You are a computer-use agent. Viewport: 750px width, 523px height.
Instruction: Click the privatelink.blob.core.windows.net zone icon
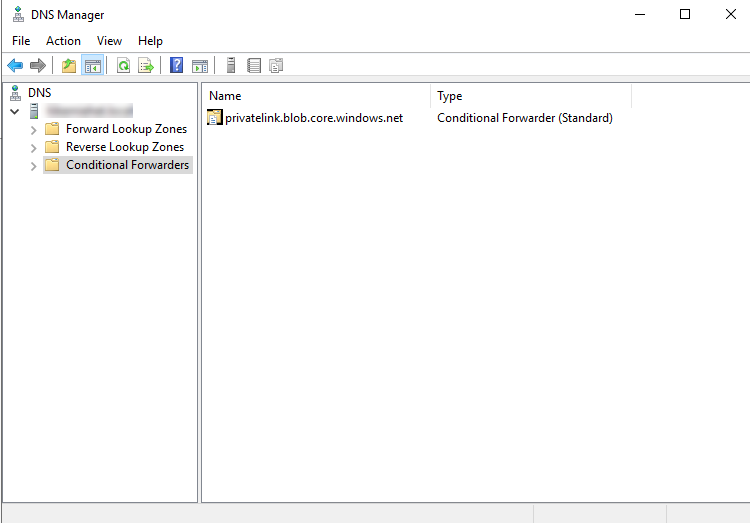pyautogui.click(x=215, y=117)
